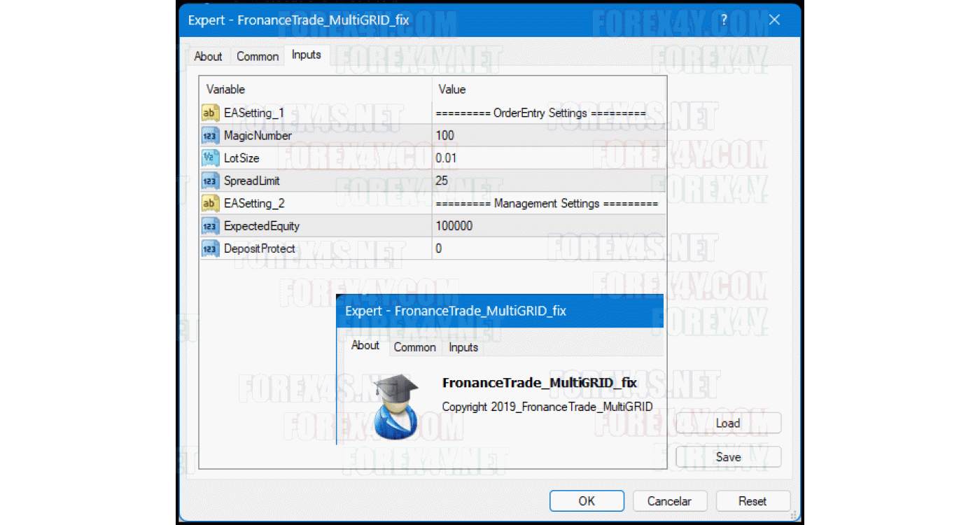The height and width of the screenshot is (525, 980).
Task: Click the decimal icon beside LotSize
Action: pos(210,158)
